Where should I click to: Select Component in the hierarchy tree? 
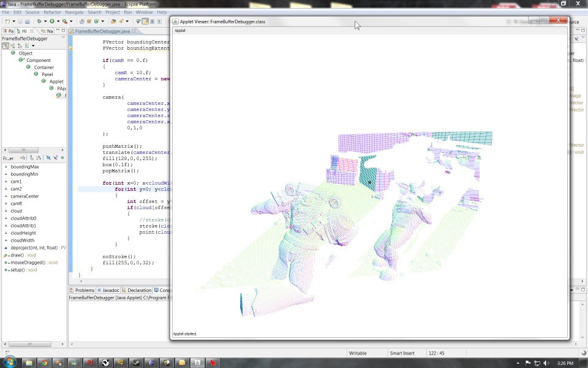click(x=38, y=61)
